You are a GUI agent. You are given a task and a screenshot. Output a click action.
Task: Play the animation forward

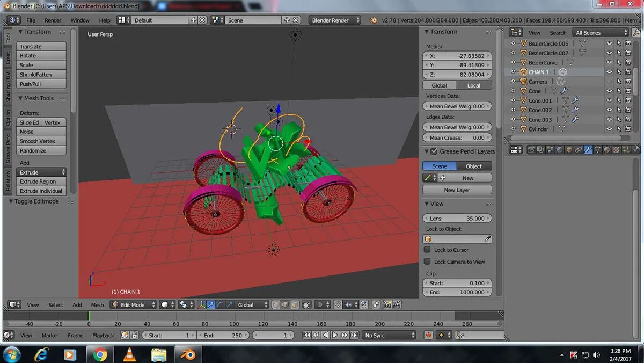click(x=335, y=335)
